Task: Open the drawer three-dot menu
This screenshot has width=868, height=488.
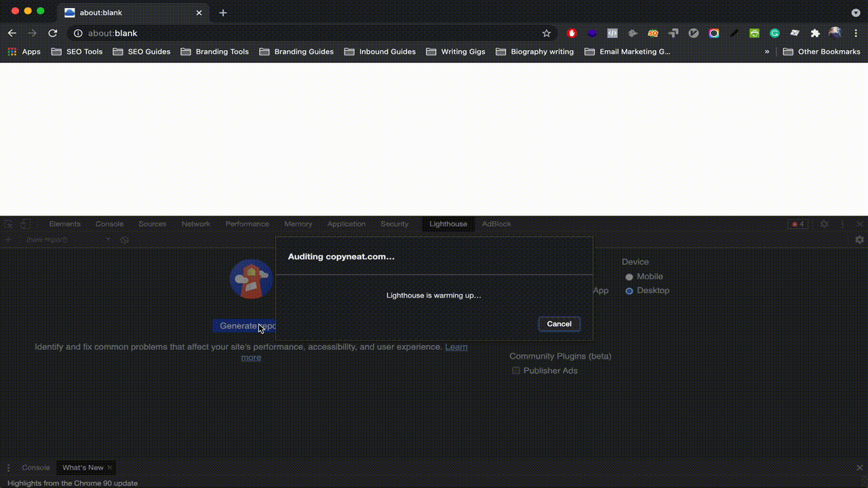Action: point(9,468)
